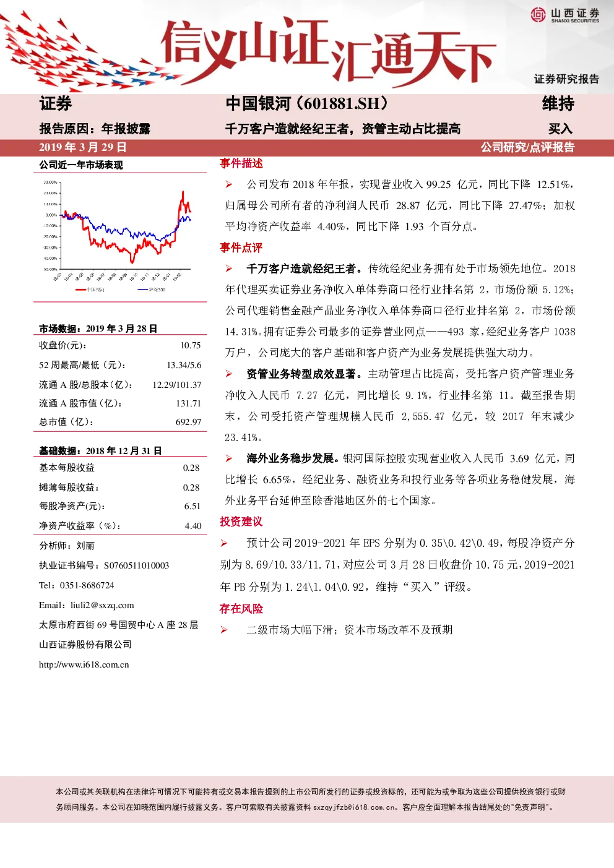The image size is (614, 868).
Task: Click the analyst name 分析师：刘丽
Action: [67, 546]
